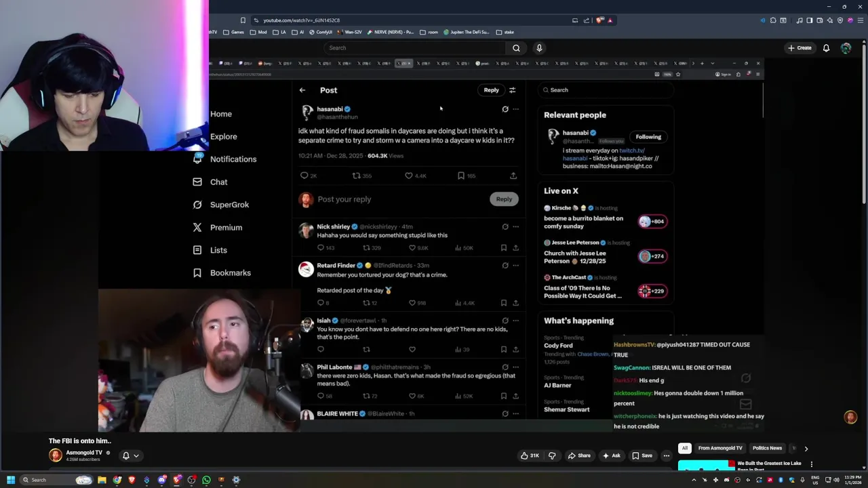
Task: Open the Mod bookmarks folder
Action: point(257,32)
